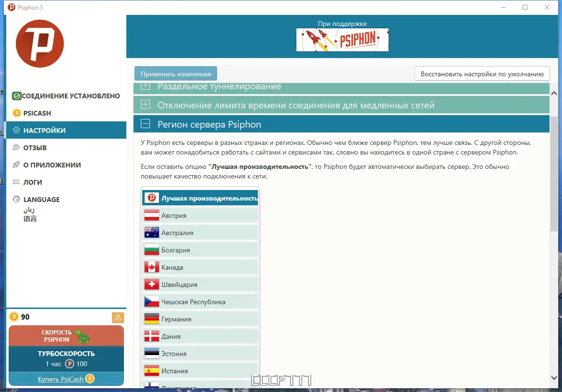562x392 pixels.
Task: Select Канада as server region
Action: [x=200, y=267]
